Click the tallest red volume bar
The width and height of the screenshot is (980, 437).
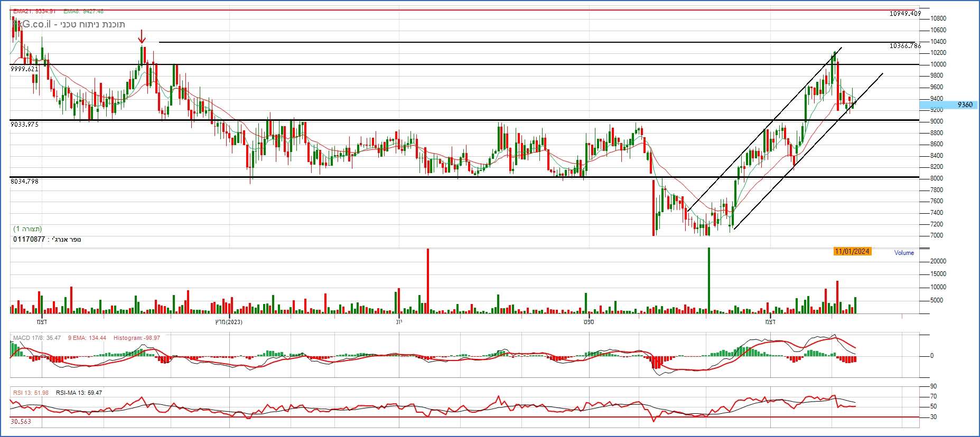427,281
